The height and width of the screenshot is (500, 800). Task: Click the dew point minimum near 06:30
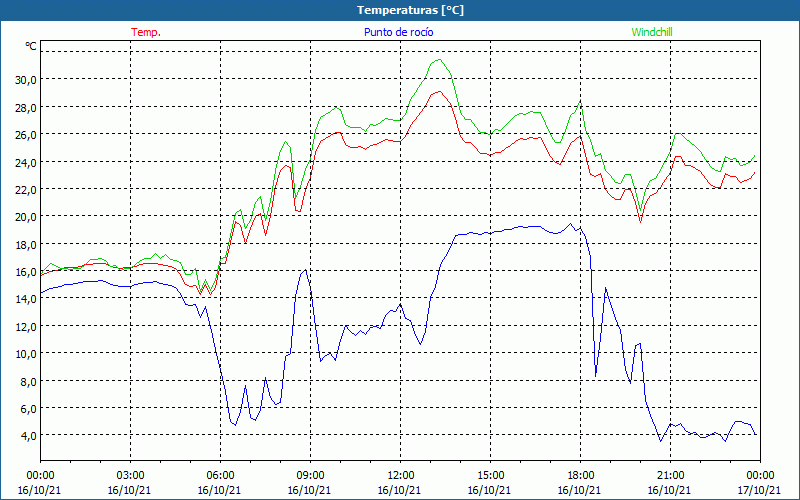point(235,424)
